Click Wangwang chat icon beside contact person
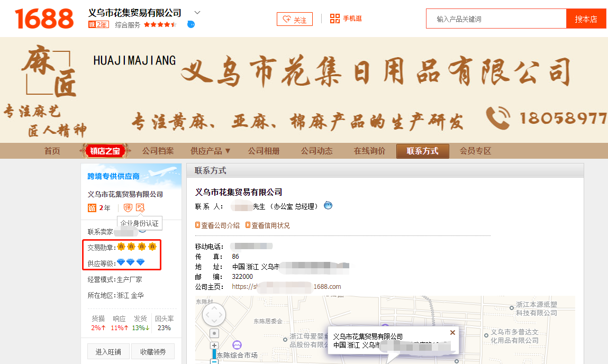608x364 pixels. (328, 205)
